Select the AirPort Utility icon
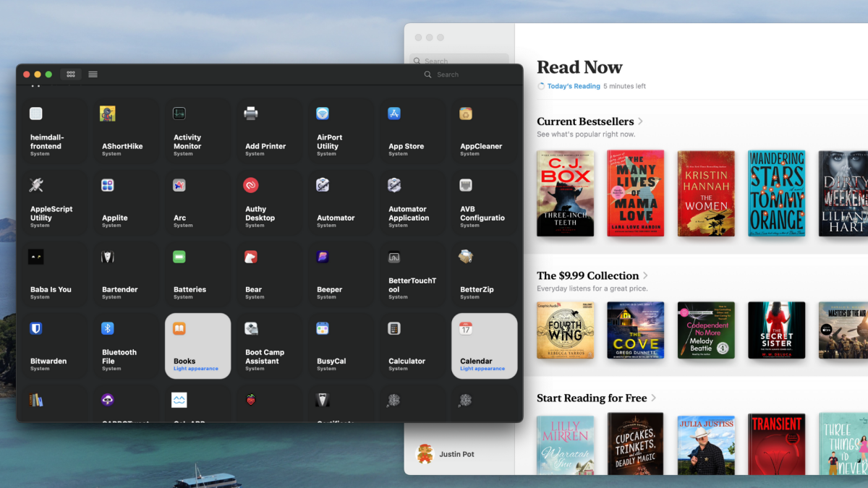 point(323,114)
